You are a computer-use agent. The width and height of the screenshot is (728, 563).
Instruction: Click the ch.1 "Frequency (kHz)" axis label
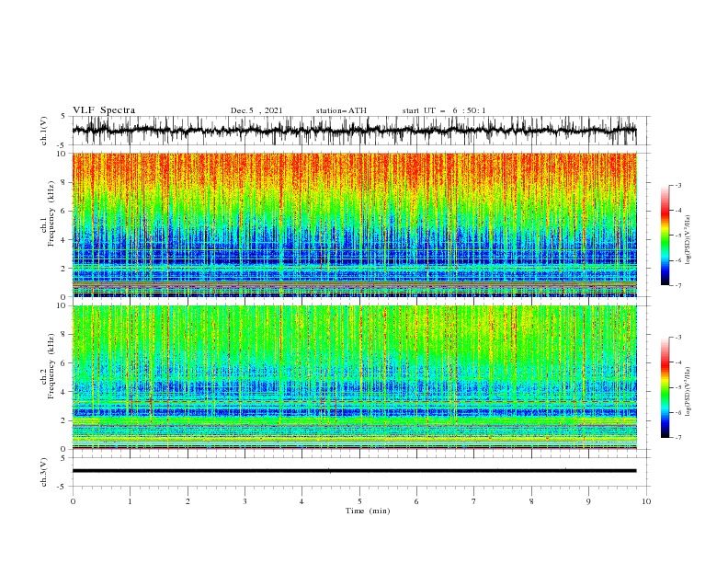pyautogui.click(x=51, y=214)
